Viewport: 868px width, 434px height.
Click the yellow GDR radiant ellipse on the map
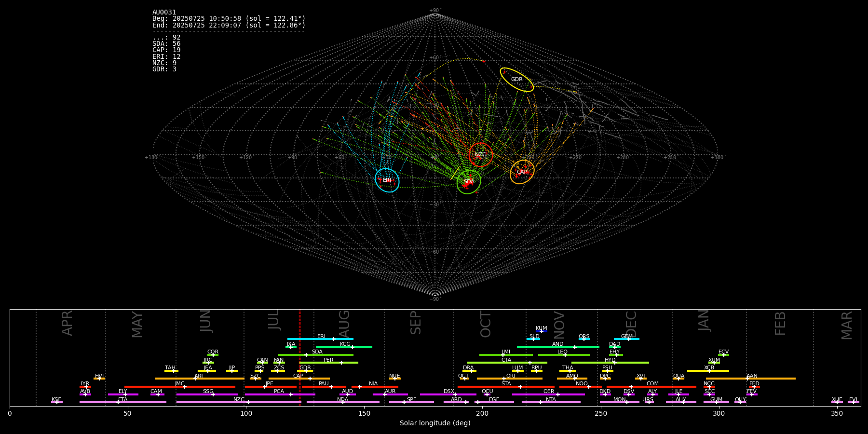pos(517,80)
